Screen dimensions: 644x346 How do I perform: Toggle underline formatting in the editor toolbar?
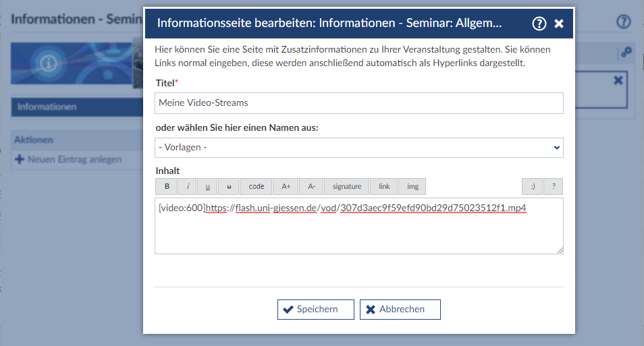pos(208,187)
